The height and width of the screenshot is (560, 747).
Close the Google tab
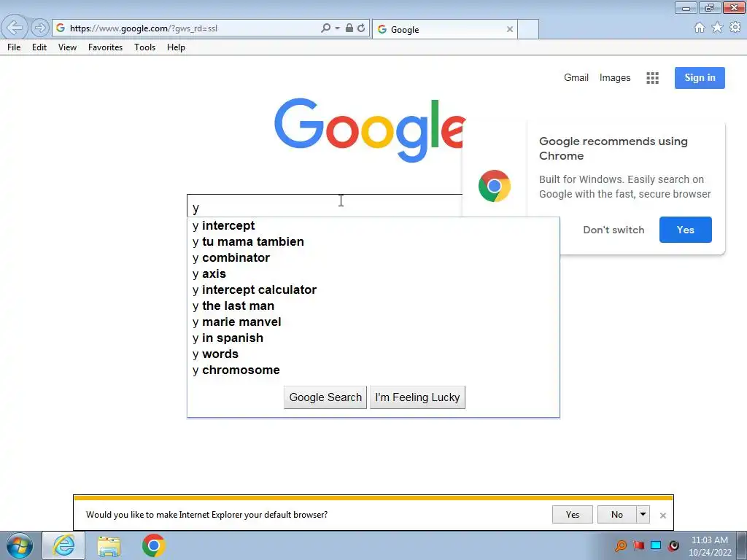[510, 29]
